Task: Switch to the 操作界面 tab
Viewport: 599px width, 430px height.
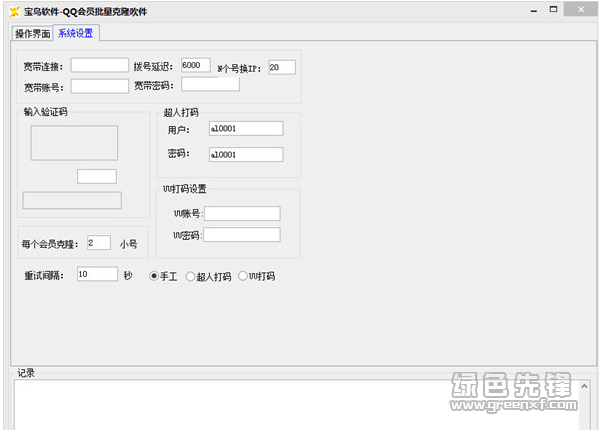Action: pyautogui.click(x=32, y=34)
